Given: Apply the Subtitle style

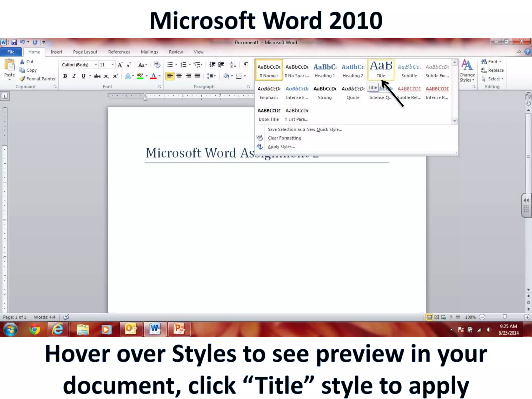Looking at the screenshot, I should [x=409, y=70].
